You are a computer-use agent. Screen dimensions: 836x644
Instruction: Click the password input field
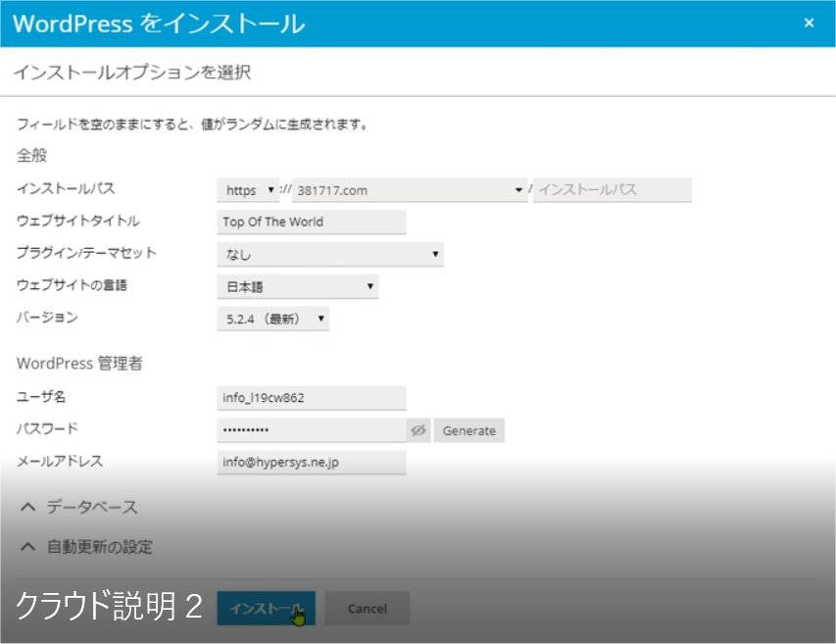pos(312,430)
